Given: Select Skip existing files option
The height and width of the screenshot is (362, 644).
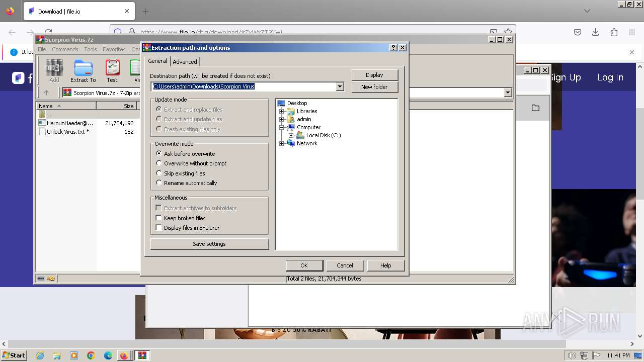Looking at the screenshot, I should tap(181, 173).
